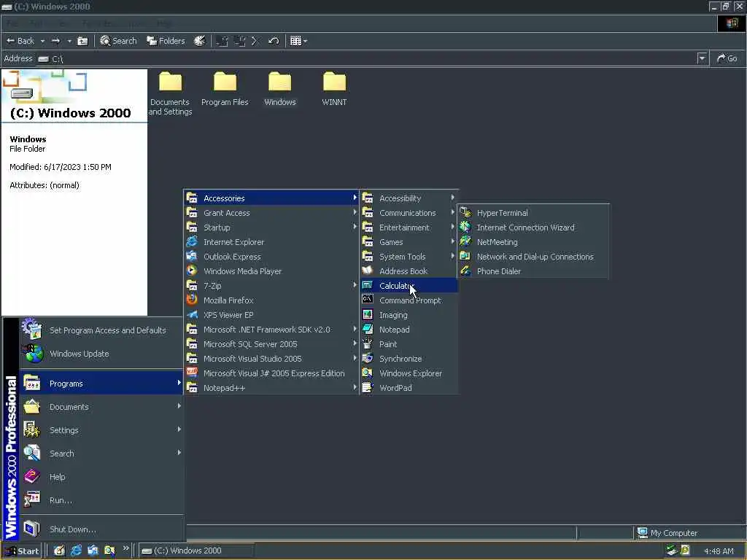The image size is (747, 560).
Task: Launch Mozilla Firefox from Programs menu
Action: tap(271, 300)
